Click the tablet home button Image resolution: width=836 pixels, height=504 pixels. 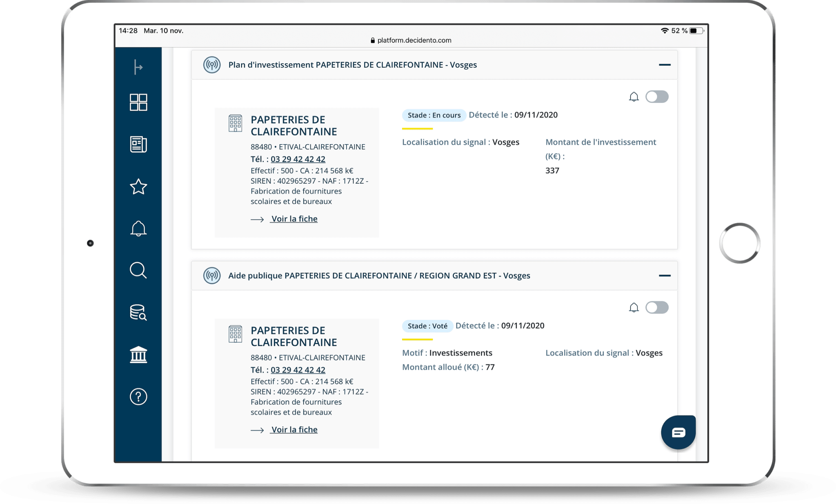pyautogui.click(x=739, y=243)
